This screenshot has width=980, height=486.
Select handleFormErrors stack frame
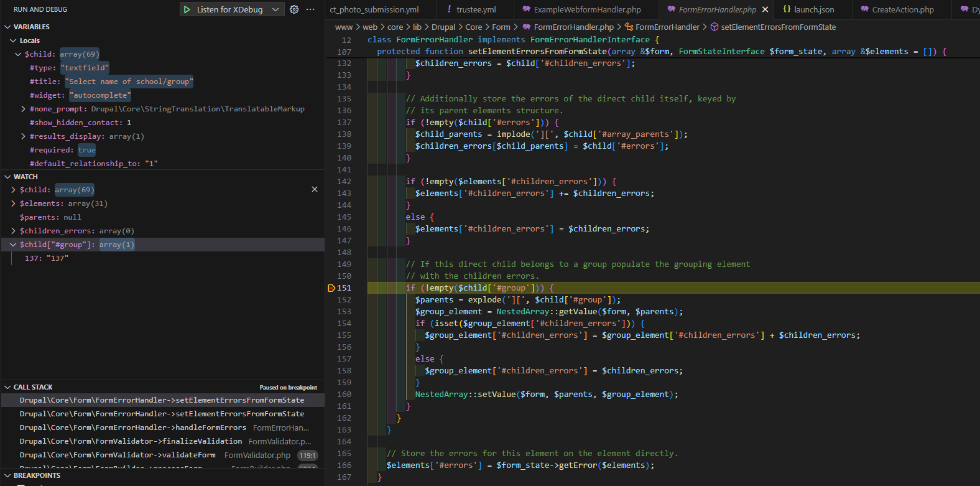tap(163, 428)
